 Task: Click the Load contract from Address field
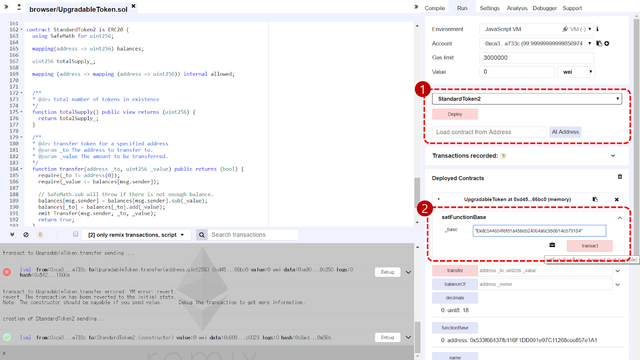(489, 132)
